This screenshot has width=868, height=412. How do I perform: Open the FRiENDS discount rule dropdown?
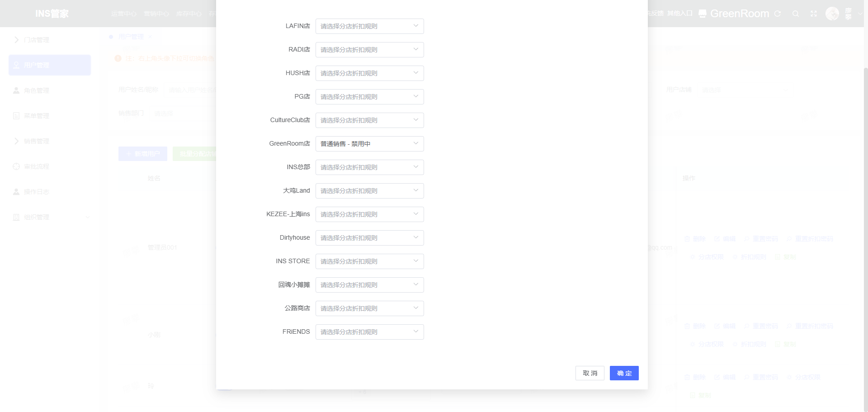click(x=369, y=332)
